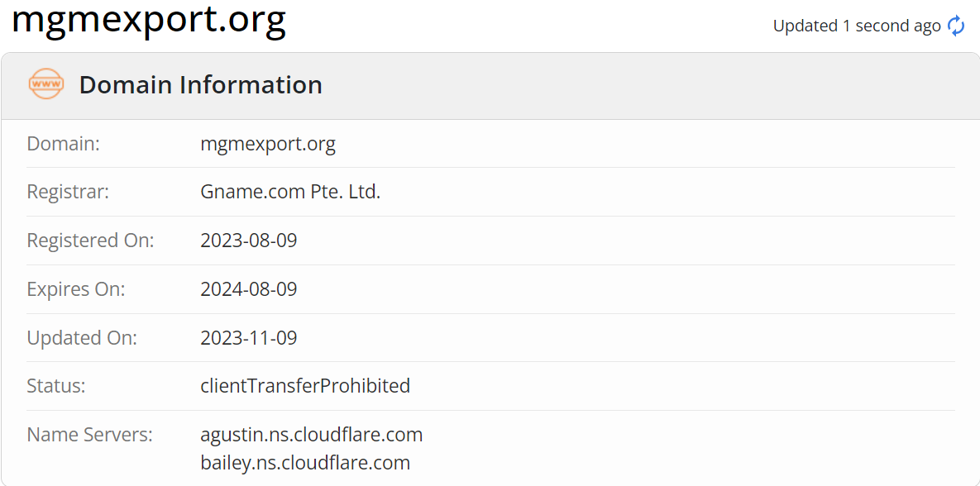The width and height of the screenshot is (980, 486).
Task: Click the registration date 2023-08-09
Action: [248, 240]
